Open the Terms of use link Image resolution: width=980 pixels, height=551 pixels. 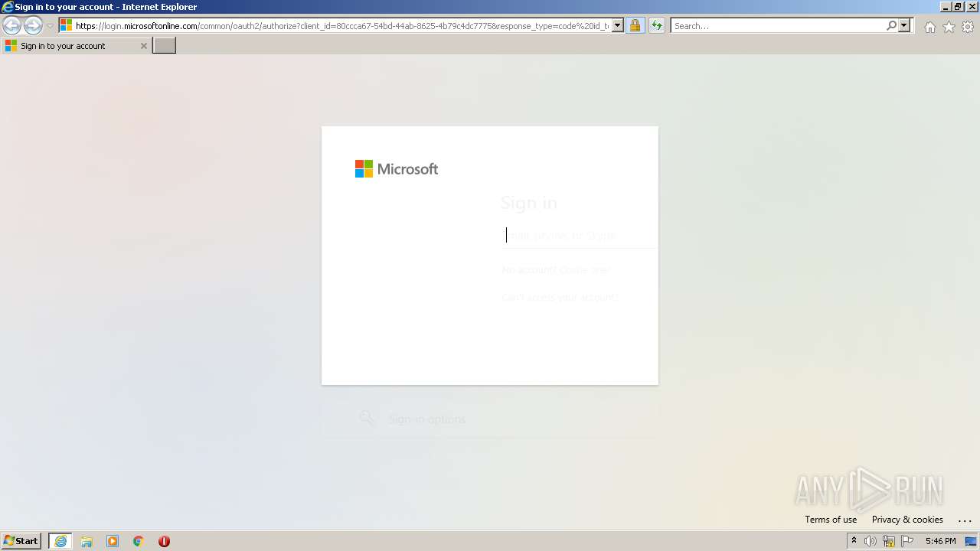point(831,520)
